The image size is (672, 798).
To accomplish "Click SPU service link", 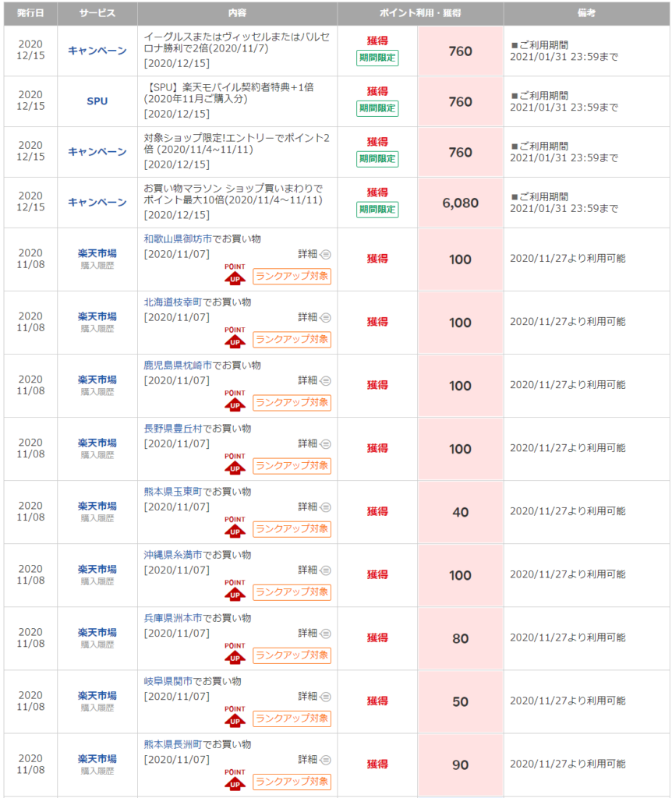I will (x=97, y=101).
